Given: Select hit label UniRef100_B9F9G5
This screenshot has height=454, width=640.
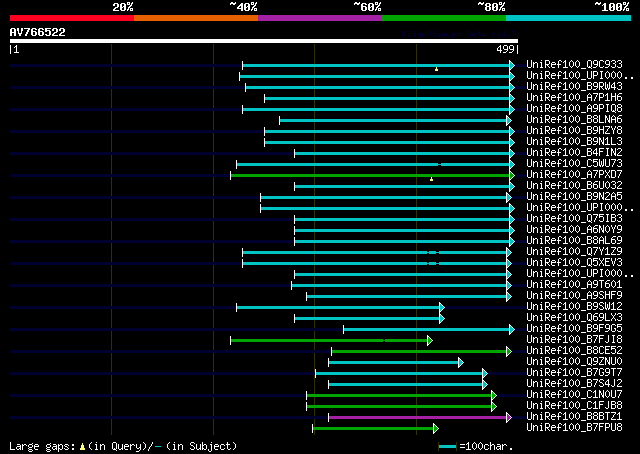Looking at the screenshot, I should point(574,329).
